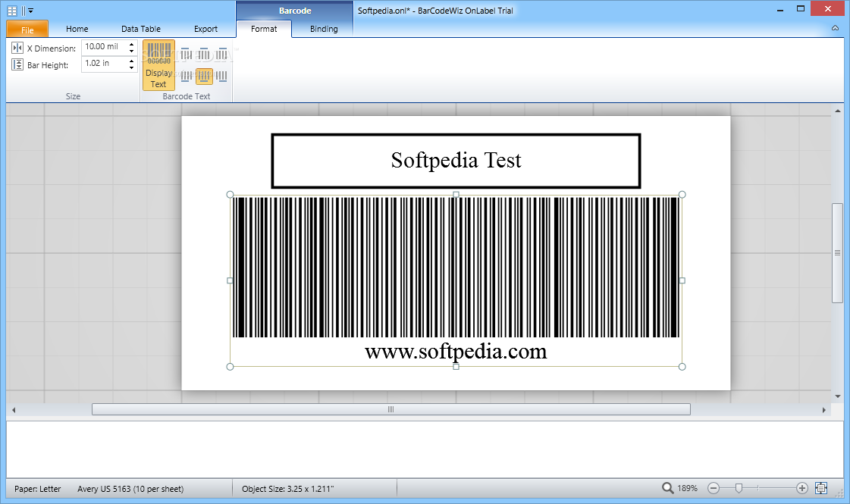Click the top-middle square handle of barcode

[x=456, y=195]
